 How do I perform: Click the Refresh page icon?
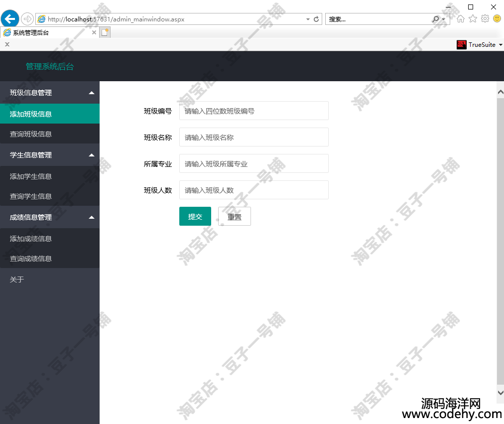[316, 19]
